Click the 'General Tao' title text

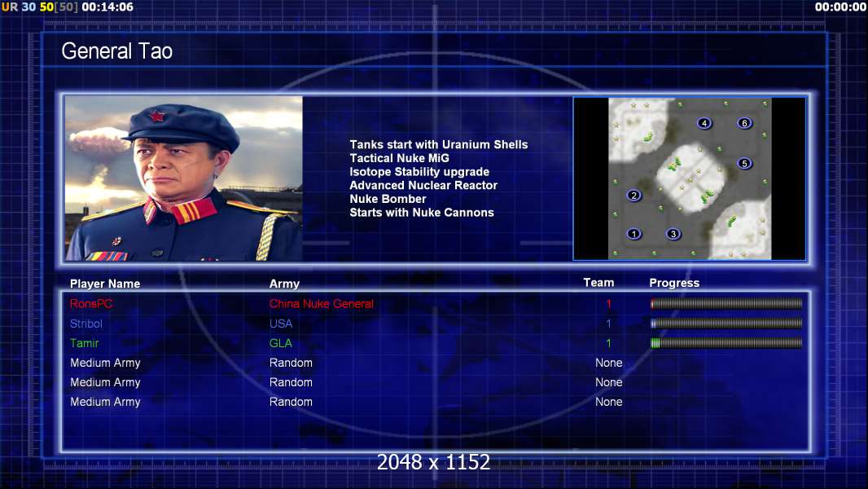116,51
